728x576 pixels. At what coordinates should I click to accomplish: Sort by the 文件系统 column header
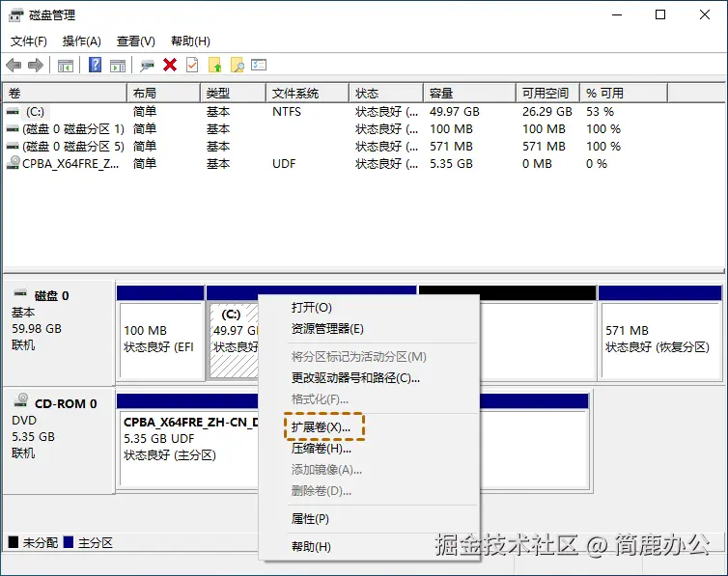coord(307,94)
